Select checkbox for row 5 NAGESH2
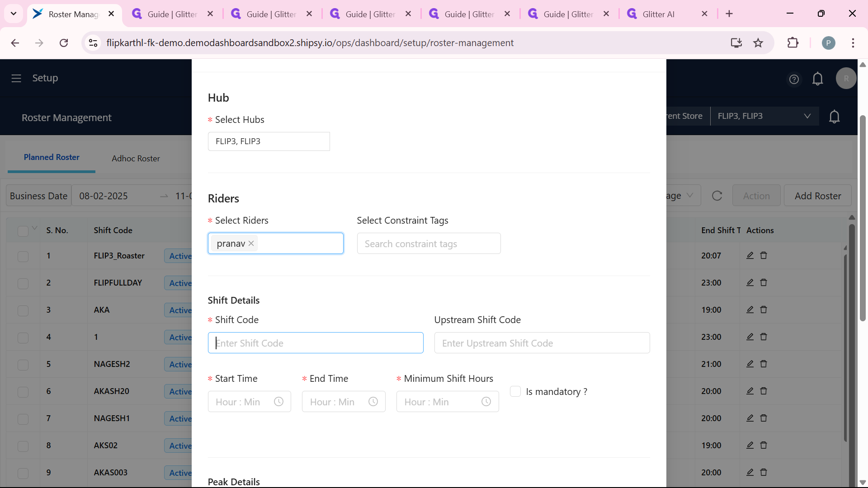Screen dimensions: 868x488 tap(23, 365)
